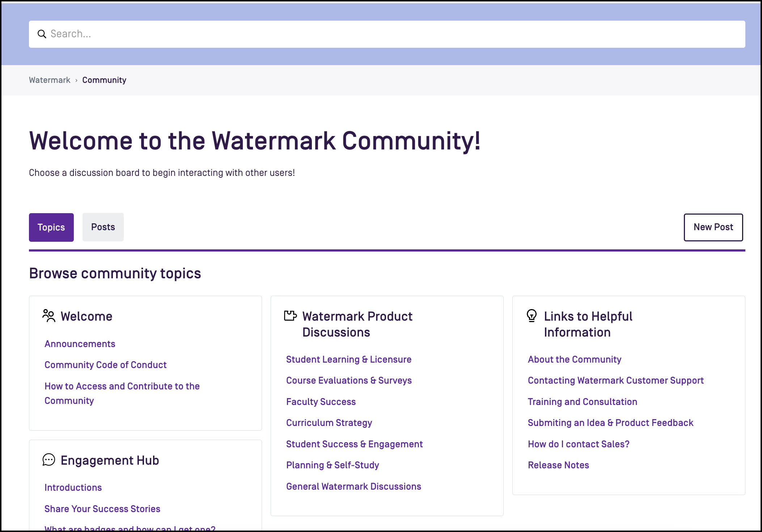
Task: View Share Your Success Stories
Action: pyautogui.click(x=102, y=508)
